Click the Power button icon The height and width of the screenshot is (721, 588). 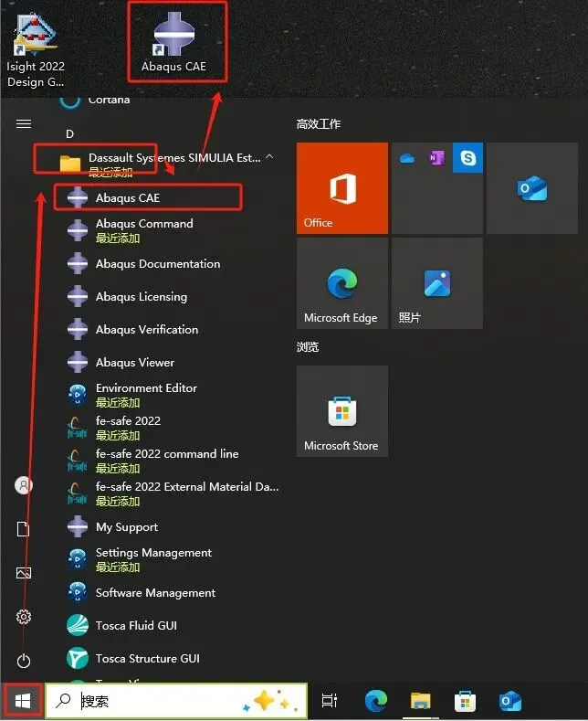[x=24, y=661]
